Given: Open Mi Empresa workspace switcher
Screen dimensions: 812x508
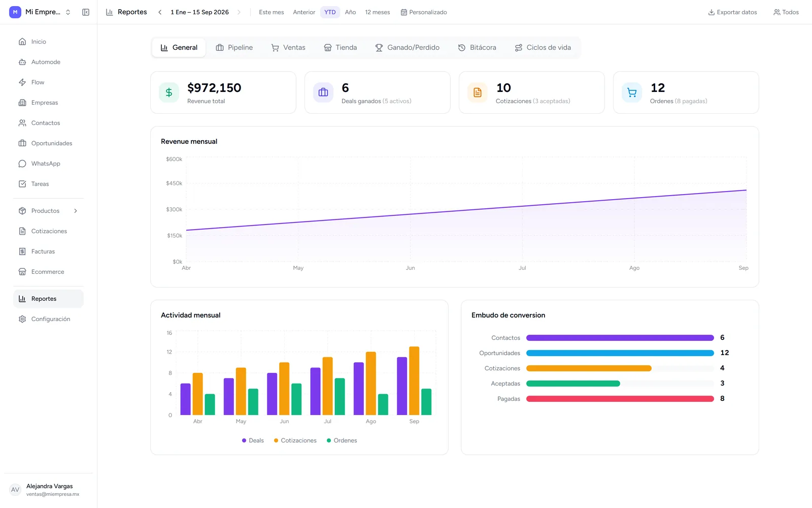Looking at the screenshot, I should click(x=41, y=12).
